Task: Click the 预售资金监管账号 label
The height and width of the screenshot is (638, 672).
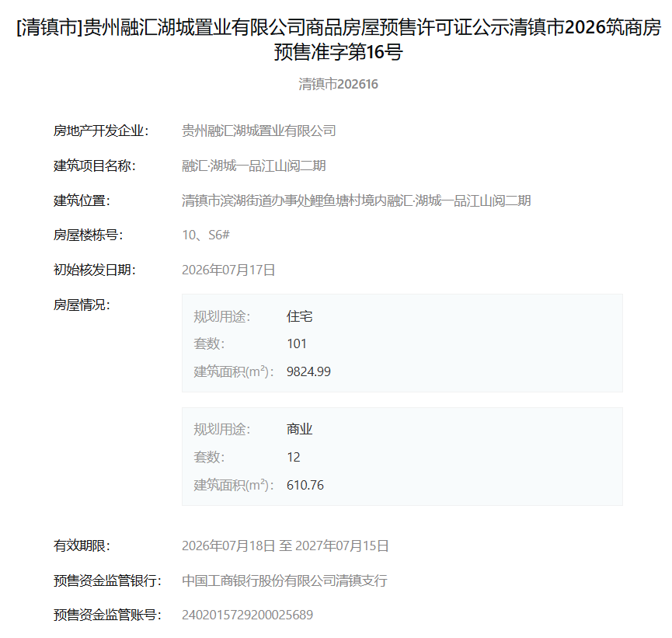Action: (x=107, y=615)
